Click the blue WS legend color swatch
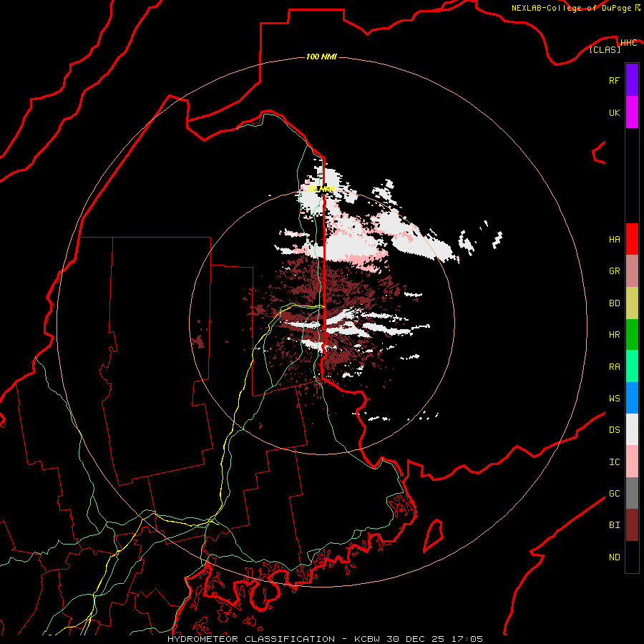The width and height of the screenshot is (644, 644). pyautogui.click(x=632, y=398)
